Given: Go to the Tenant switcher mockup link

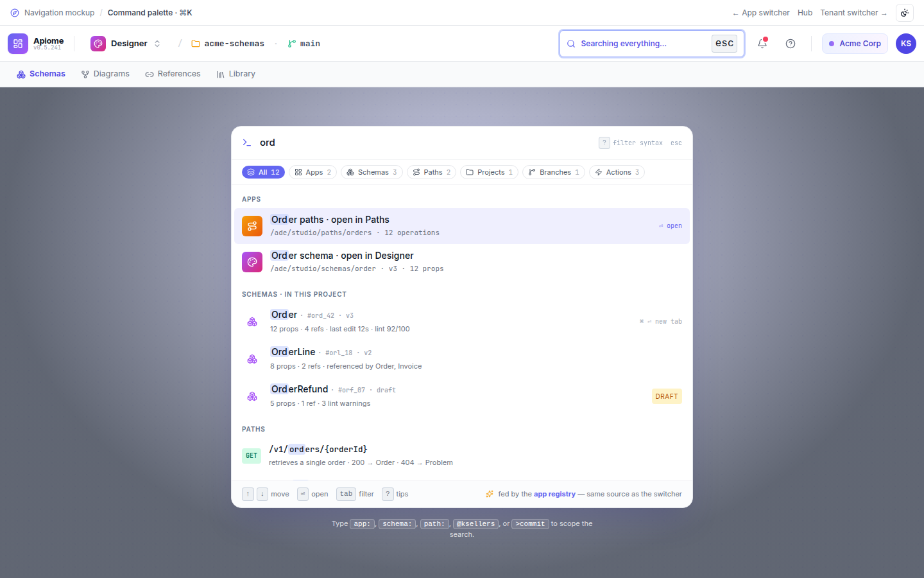Looking at the screenshot, I should (853, 13).
